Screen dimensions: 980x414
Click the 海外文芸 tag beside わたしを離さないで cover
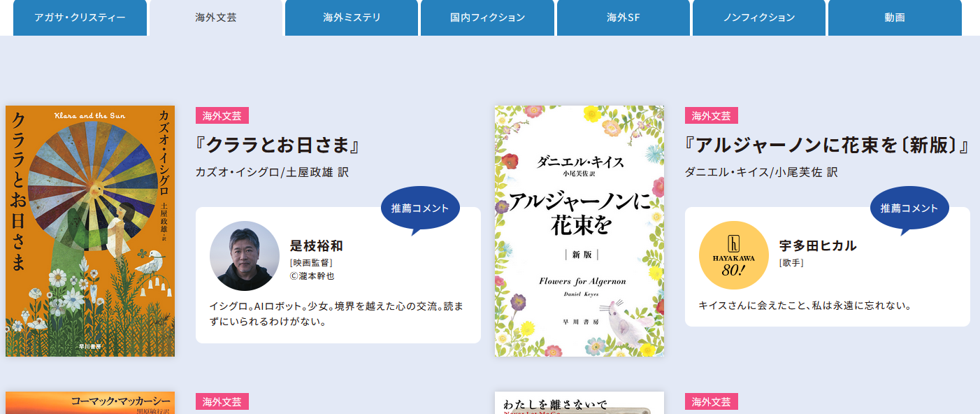pos(712,402)
